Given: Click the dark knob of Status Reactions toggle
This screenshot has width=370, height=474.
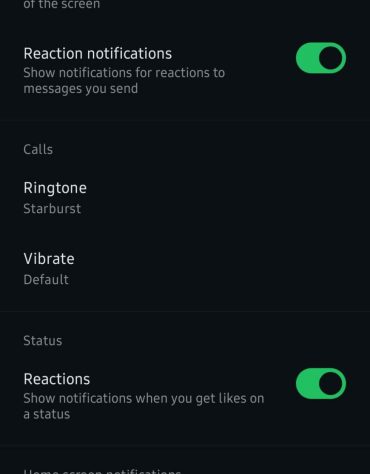Looking at the screenshot, I should tap(330, 384).
